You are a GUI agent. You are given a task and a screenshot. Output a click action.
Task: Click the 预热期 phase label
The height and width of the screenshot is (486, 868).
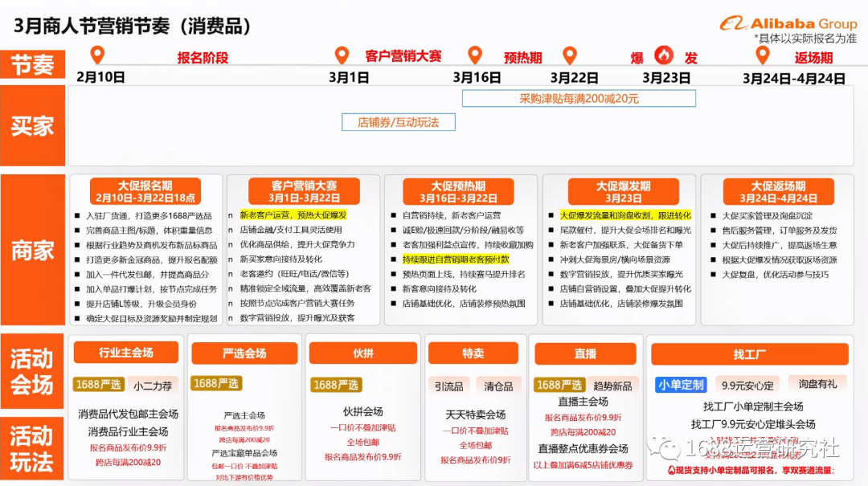(x=522, y=58)
